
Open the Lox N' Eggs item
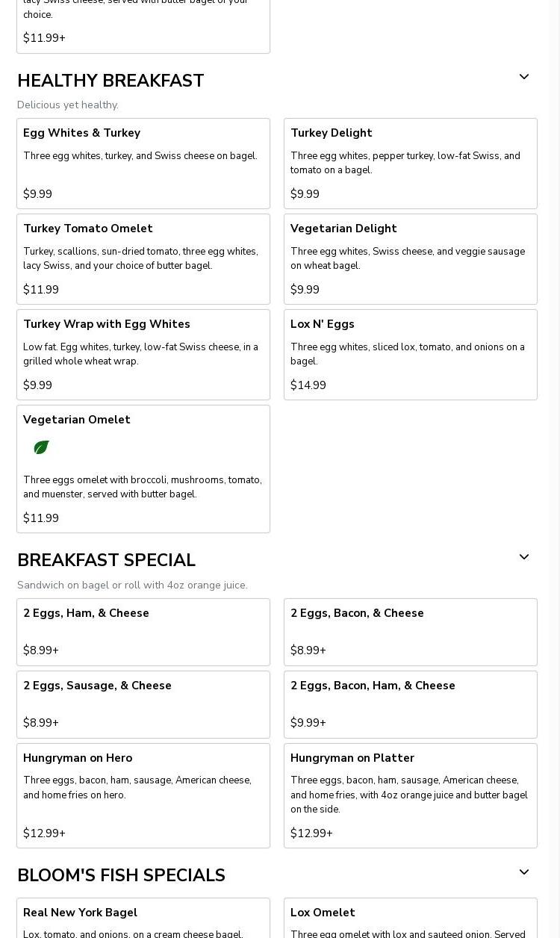click(410, 355)
